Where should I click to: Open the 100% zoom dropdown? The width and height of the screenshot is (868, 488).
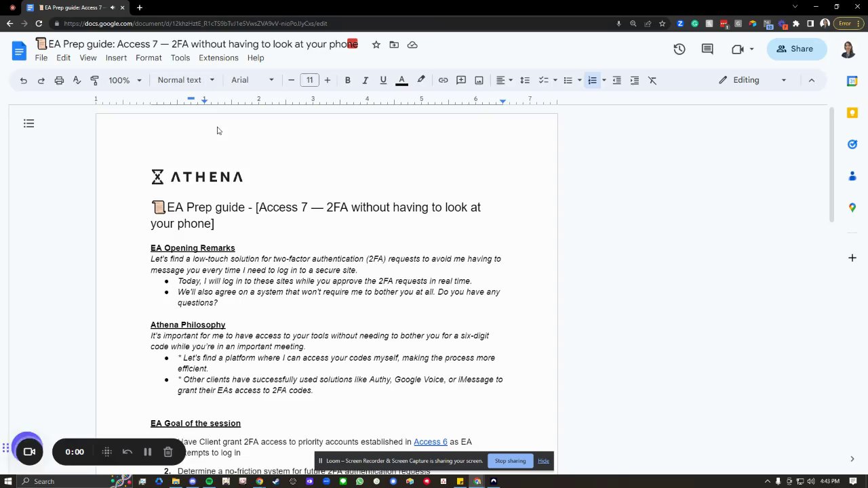click(x=125, y=80)
